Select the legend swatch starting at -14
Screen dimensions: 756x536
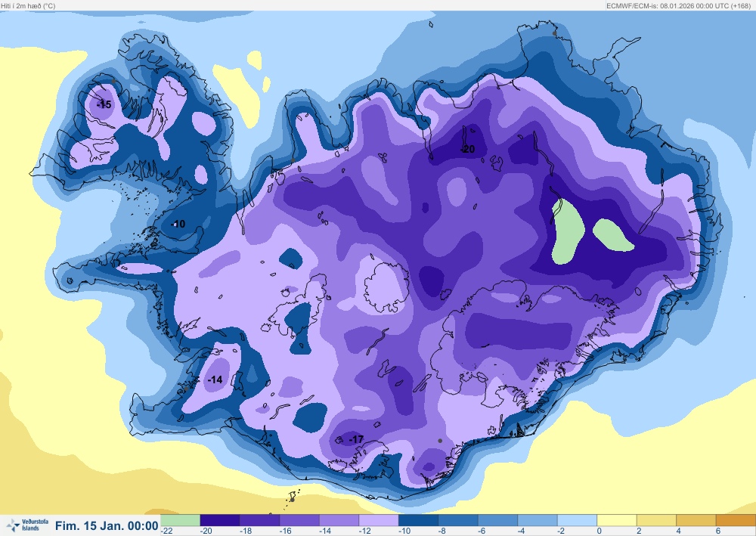click(x=339, y=520)
